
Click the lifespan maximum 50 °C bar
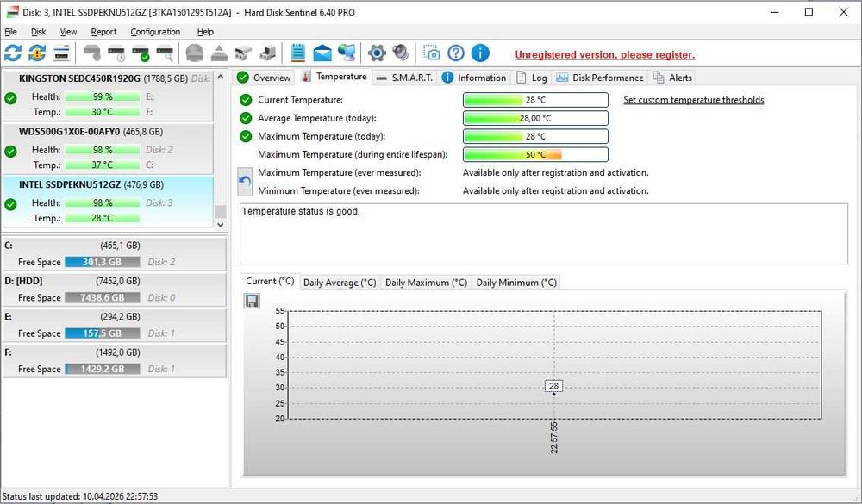click(535, 154)
